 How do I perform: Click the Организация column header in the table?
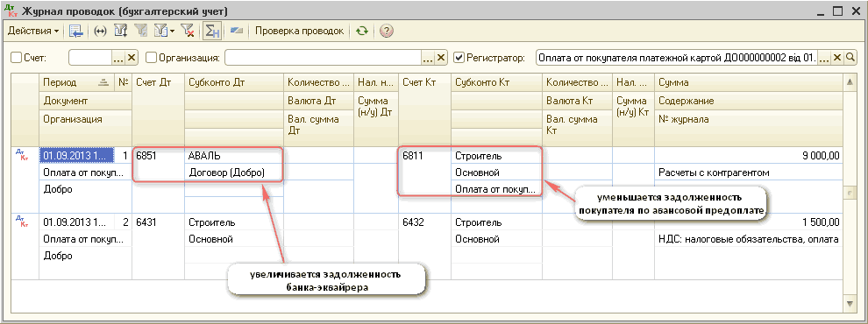coord(85,128)
